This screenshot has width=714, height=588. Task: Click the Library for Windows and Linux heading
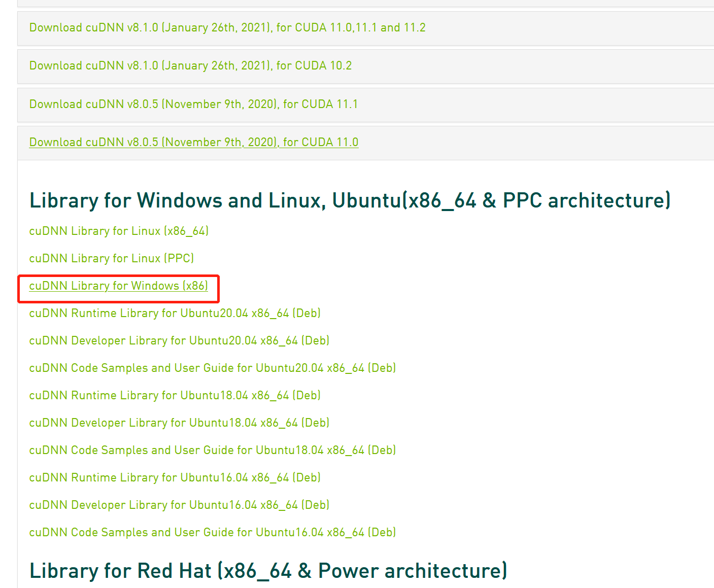(350, 200)
